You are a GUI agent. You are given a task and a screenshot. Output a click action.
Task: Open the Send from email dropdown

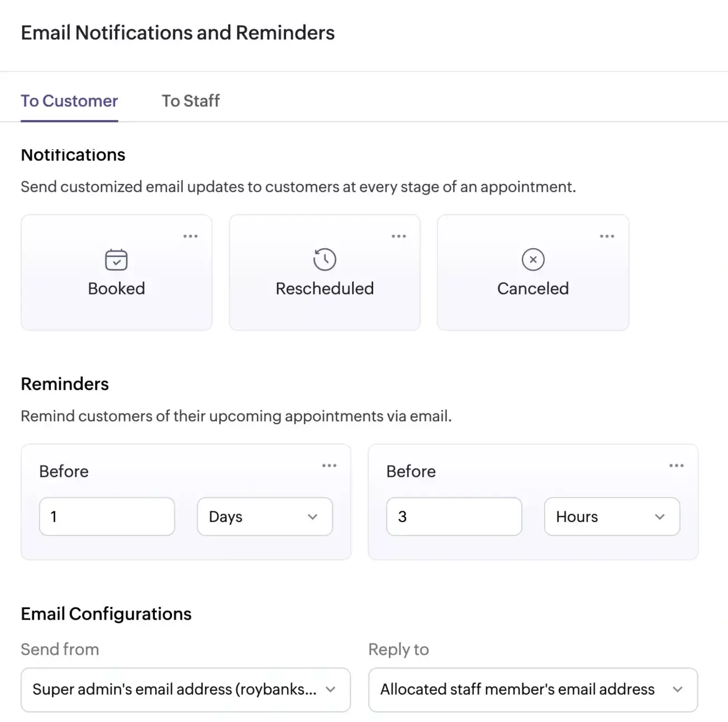185,690
